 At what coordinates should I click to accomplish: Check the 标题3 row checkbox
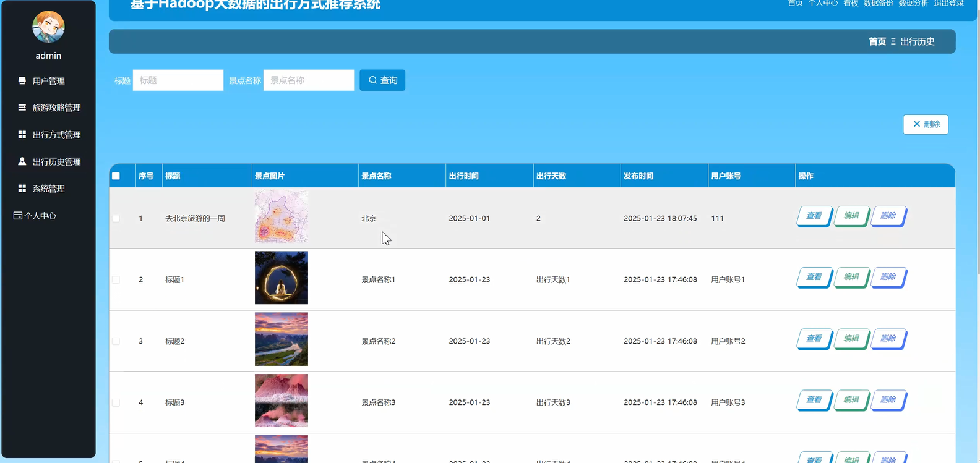point(116,402)
